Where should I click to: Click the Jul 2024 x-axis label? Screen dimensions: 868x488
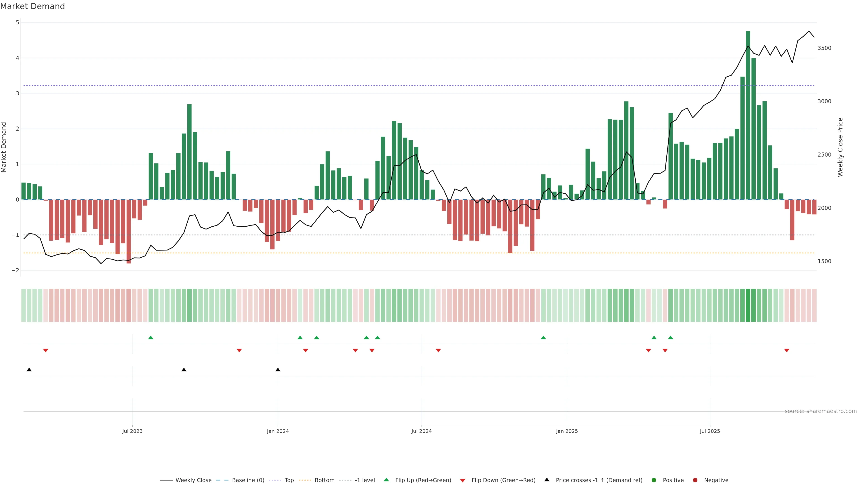(x=421, y=431)
